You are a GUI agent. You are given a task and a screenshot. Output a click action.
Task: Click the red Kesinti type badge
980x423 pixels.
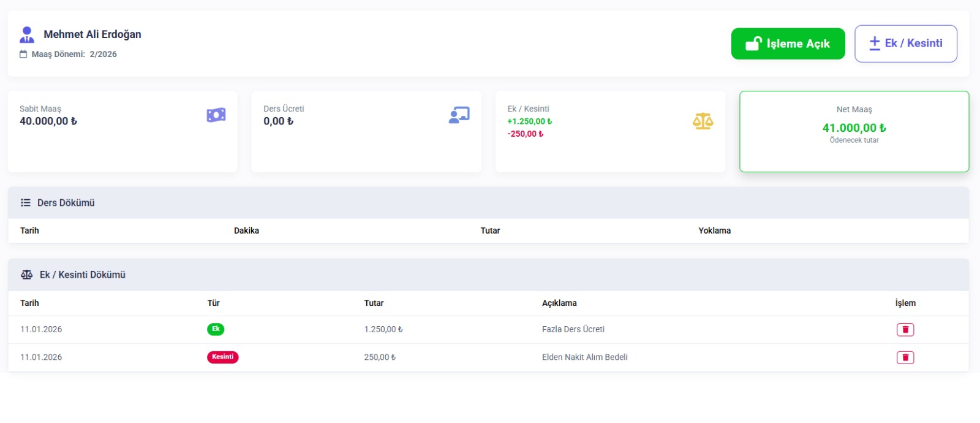click(x=222, y=357)
